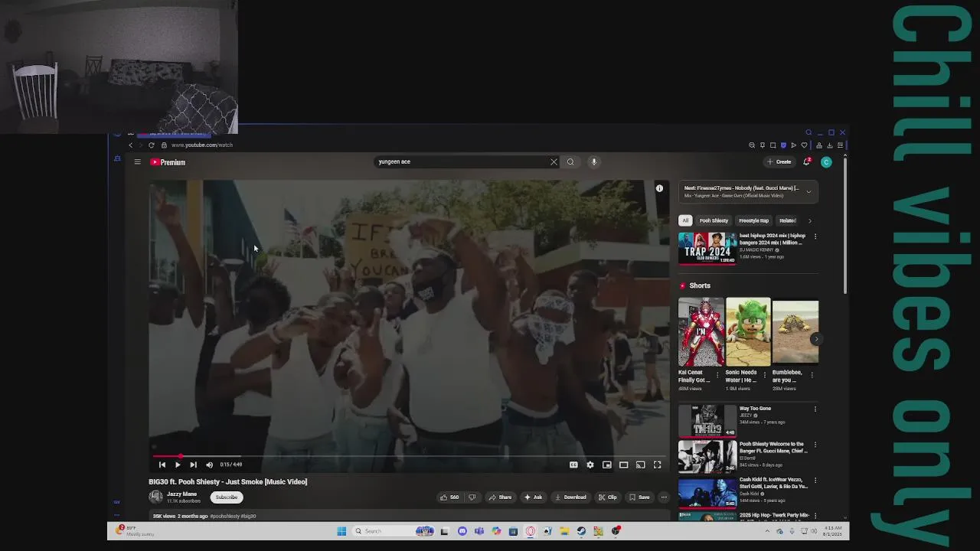Show next Shorts with the arrow

point(816,339)
